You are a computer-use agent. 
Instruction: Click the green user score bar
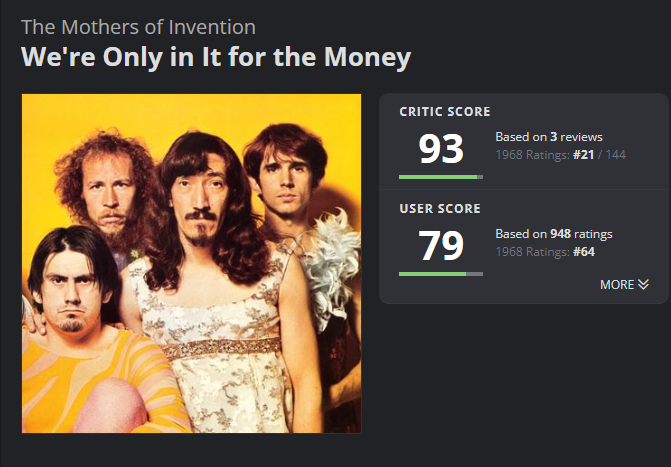pos(432,273)
